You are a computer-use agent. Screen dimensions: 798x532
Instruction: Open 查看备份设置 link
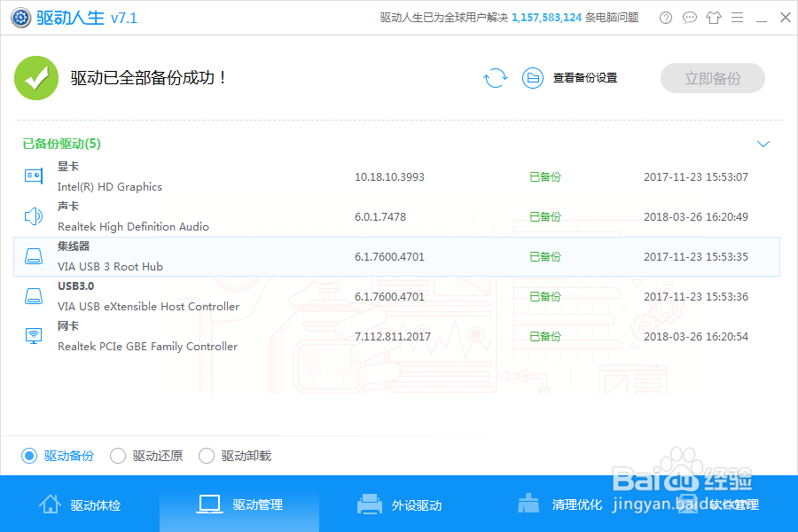tap(585, 78)
